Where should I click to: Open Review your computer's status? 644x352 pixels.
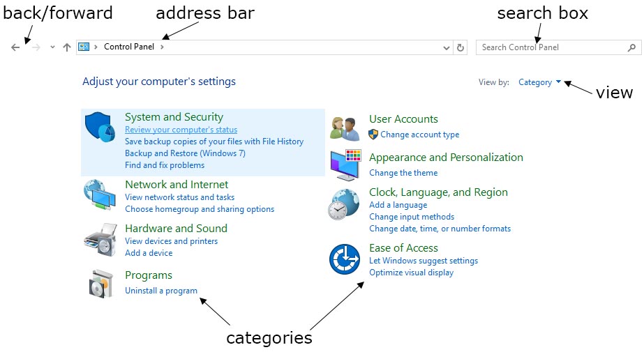tap(181, 130)
